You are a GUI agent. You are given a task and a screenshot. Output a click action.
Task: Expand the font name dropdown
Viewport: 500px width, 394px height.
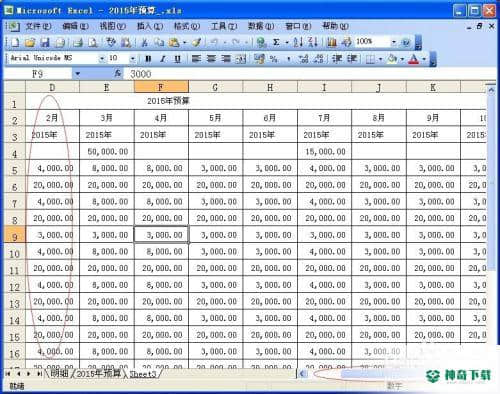102,59
